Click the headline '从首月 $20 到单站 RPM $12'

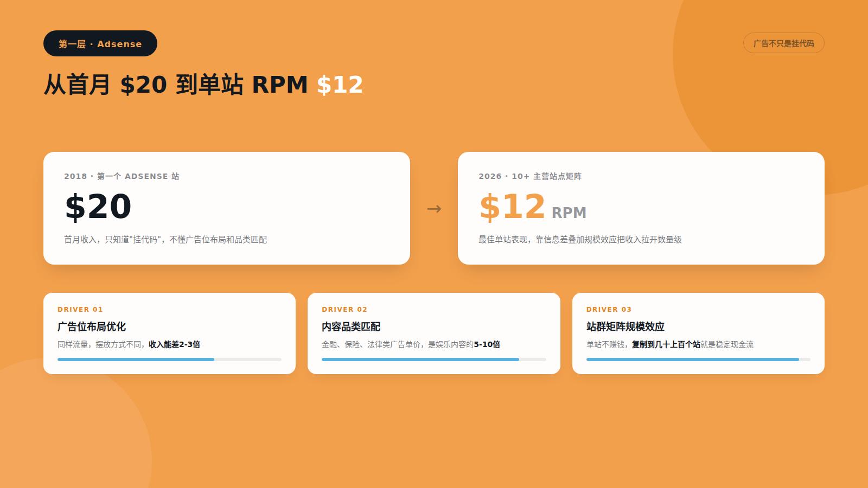point(203,85)
